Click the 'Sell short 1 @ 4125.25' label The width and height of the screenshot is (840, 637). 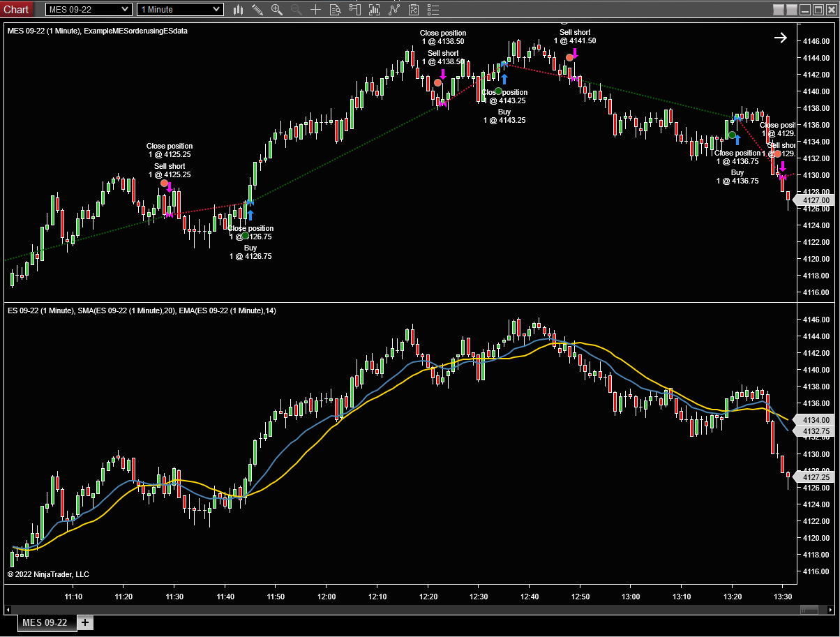pos(170,170)
